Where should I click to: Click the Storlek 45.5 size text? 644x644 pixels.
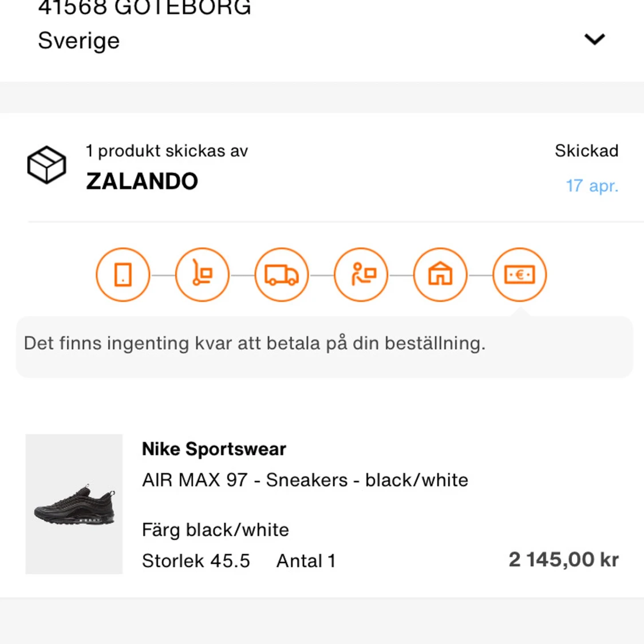[x=196, y=561]
